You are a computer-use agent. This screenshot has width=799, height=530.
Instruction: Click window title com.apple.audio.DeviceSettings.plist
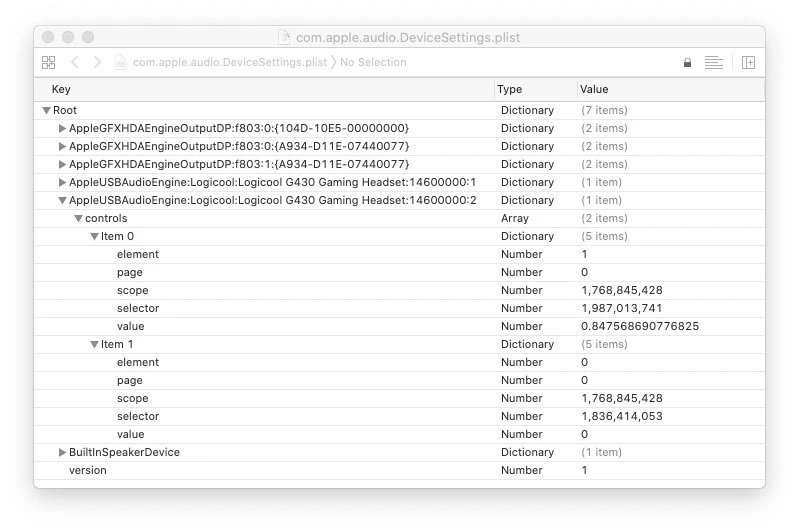pos(408,37)
